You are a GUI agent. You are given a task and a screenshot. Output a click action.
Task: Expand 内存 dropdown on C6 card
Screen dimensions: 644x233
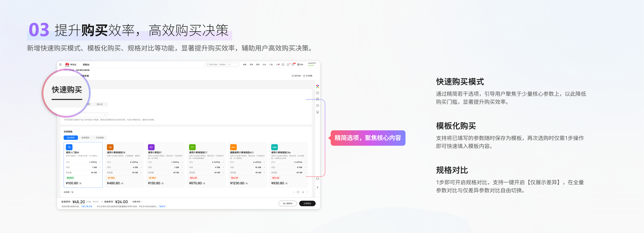point(141,167)
